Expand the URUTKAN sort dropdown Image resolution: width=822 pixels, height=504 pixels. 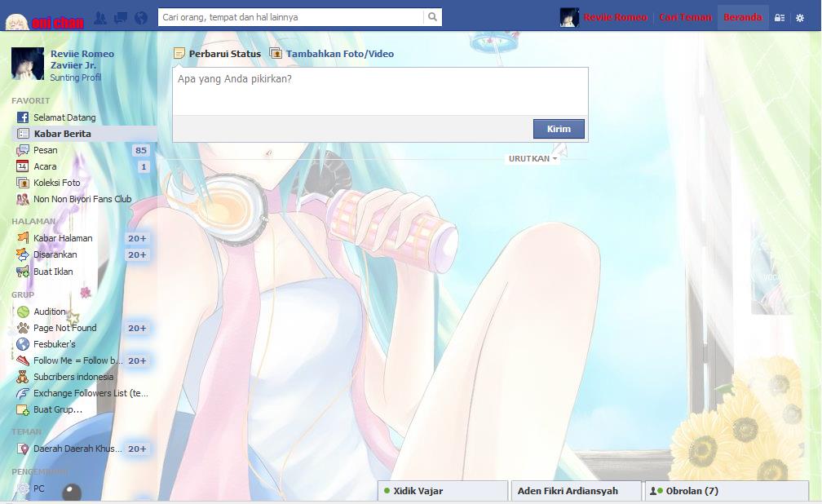[x=533, y=158]
